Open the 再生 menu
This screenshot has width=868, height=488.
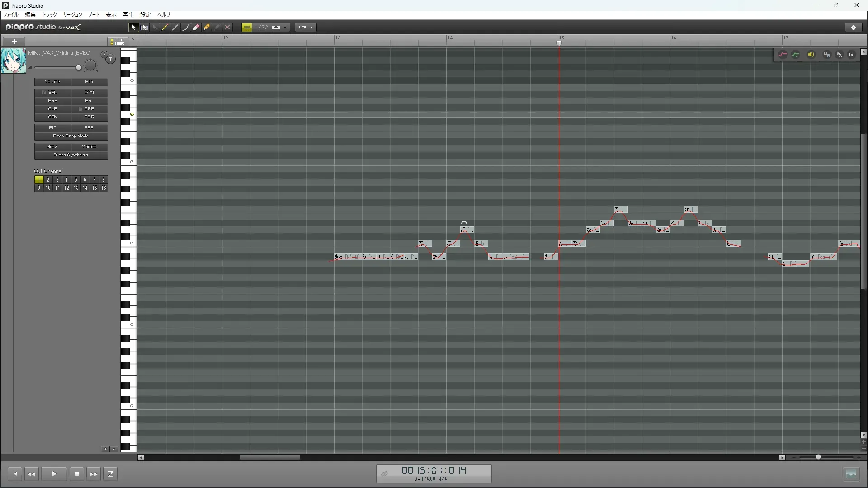(x=128, y=15)
